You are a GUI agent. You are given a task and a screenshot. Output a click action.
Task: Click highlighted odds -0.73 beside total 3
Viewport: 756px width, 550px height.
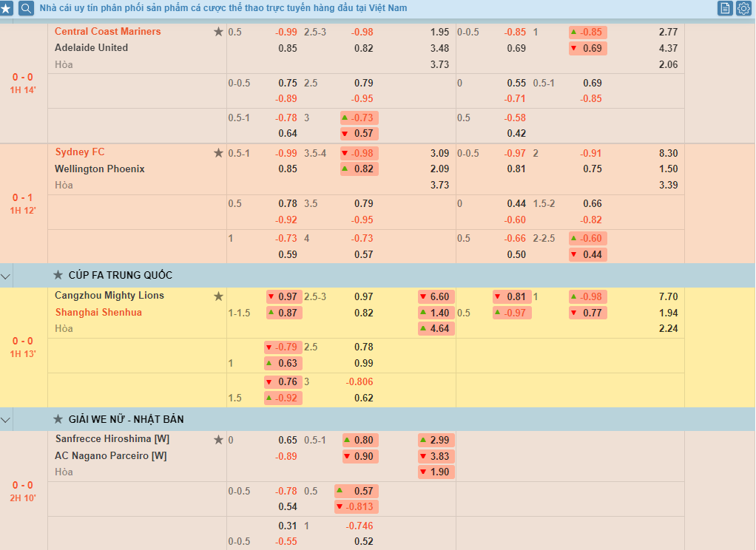360,118
